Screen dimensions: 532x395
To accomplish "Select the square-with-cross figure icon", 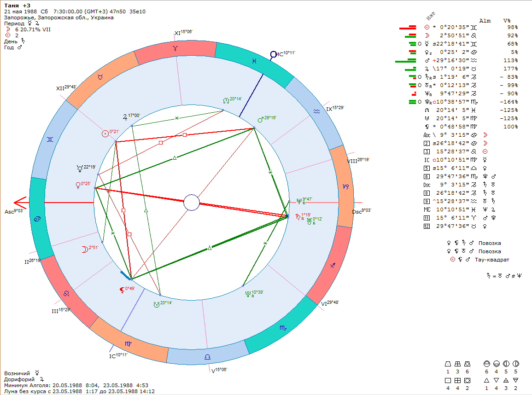I will coord(457,380).
